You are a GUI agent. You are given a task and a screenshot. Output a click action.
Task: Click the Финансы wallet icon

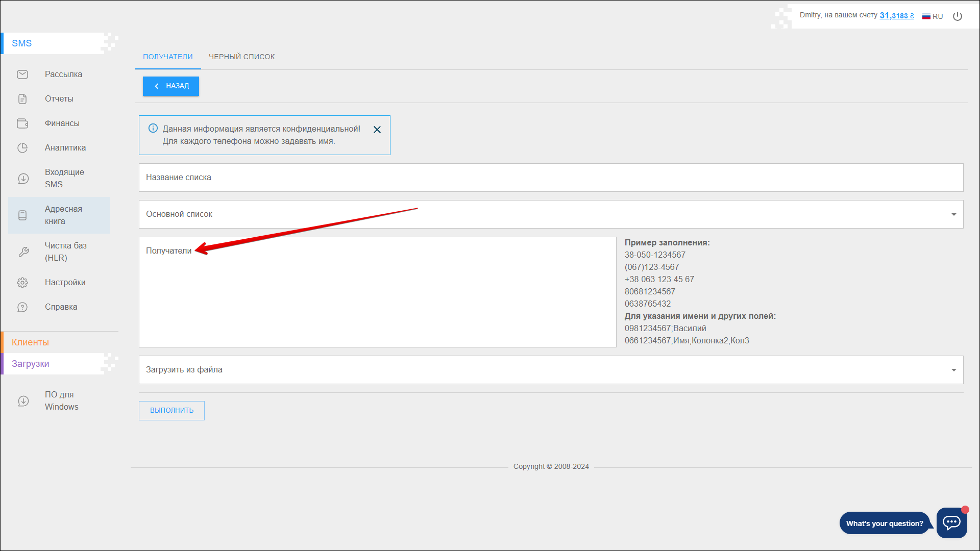[22, 123]
